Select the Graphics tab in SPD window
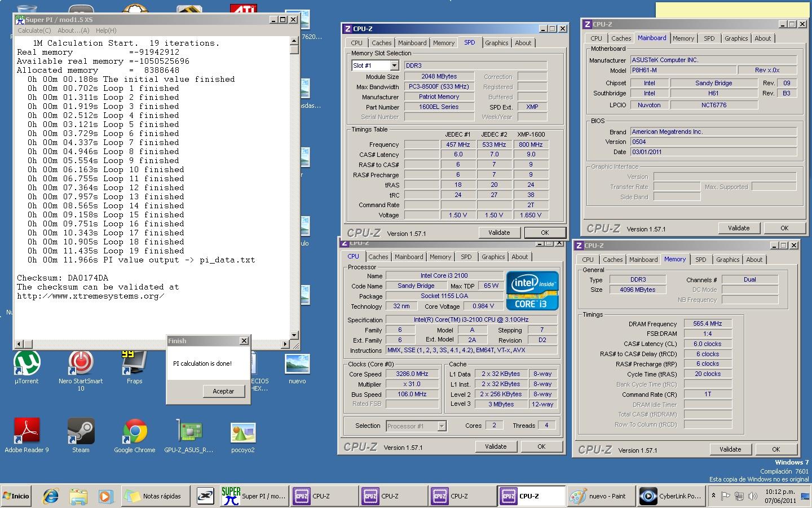Viewport: 812px width, 508px height. (x=497, y=43)
